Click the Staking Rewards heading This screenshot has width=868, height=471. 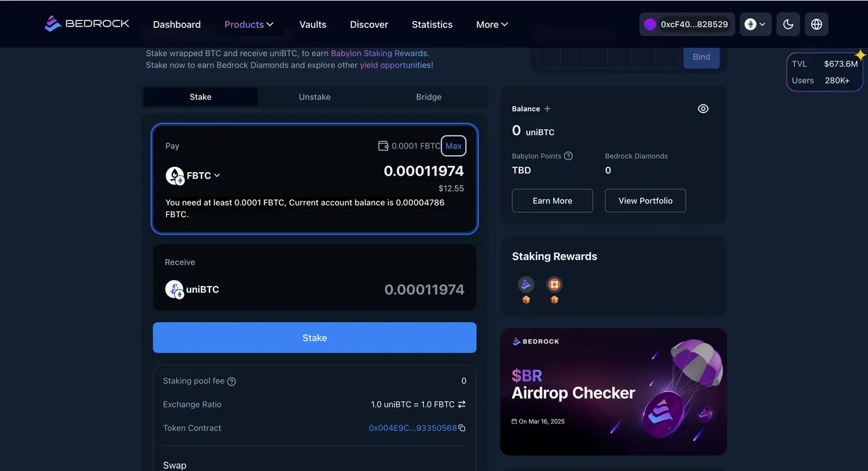[x=555, y=256]
